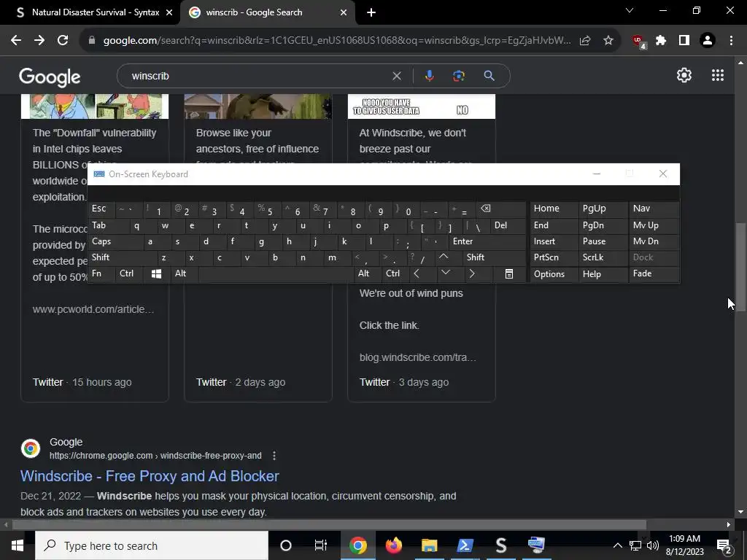Start voice search with the microphone icon
Screen dimensions: 747x560
click(429, 76)
